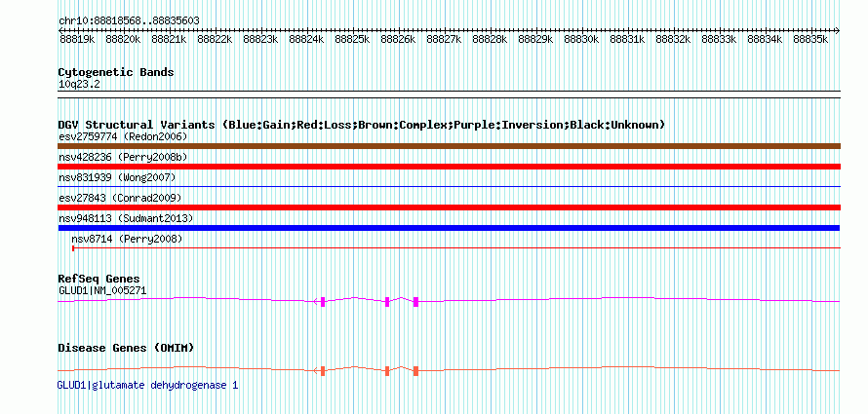
Task: Click the 88828k ruler position
Action: click(490, 39)
